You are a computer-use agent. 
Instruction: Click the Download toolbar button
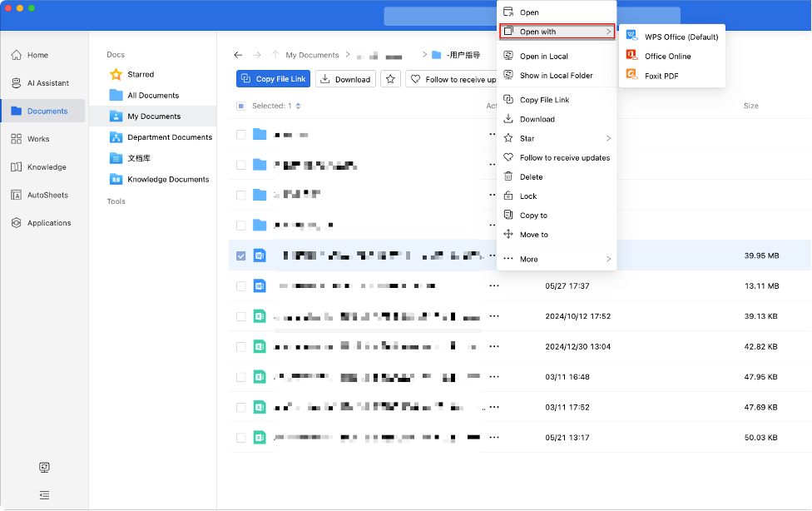coord(345,79)
